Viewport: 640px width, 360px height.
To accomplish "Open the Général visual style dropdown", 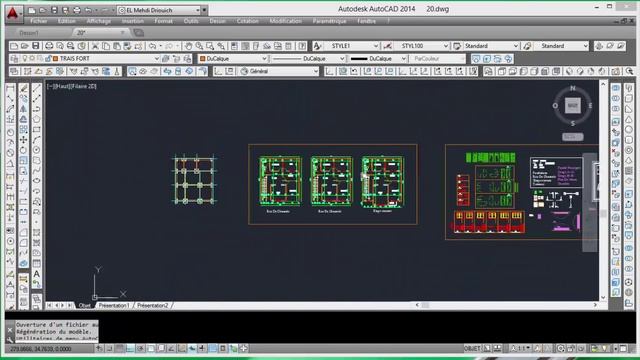I will 316,71.
